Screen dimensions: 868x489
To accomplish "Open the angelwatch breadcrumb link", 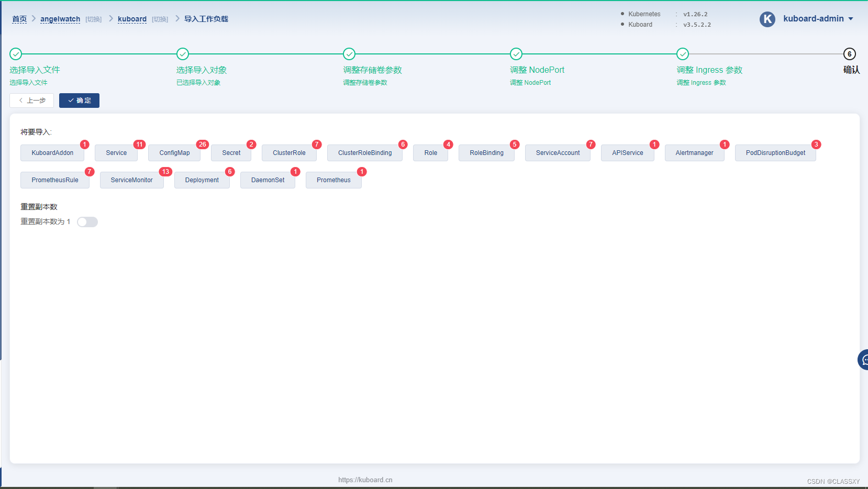I will [60, 19].
